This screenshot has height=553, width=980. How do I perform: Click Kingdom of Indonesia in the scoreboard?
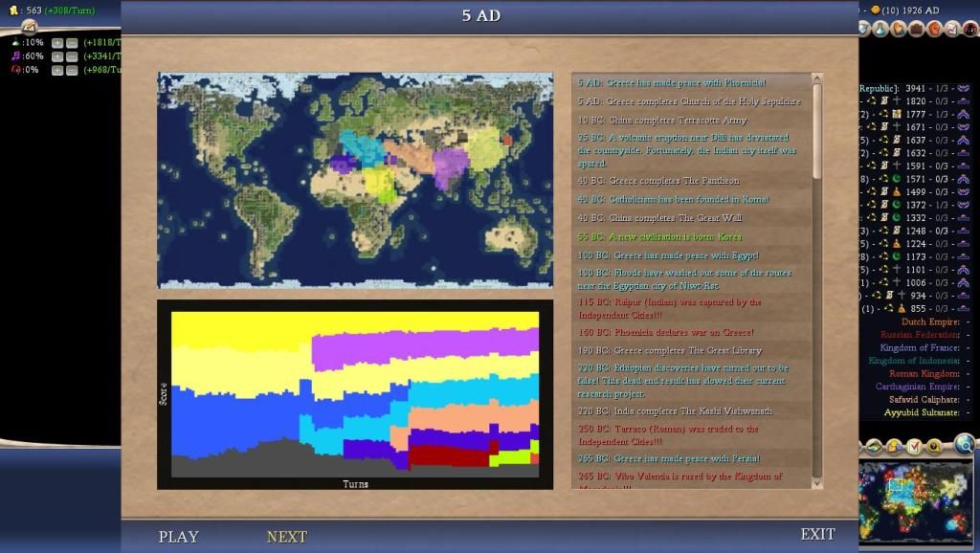click(914, 361)
